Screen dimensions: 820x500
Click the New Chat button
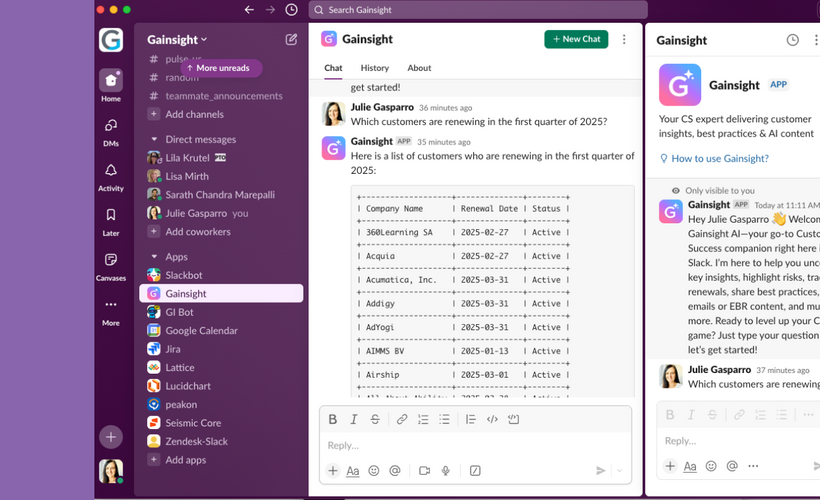click(576, 39)
